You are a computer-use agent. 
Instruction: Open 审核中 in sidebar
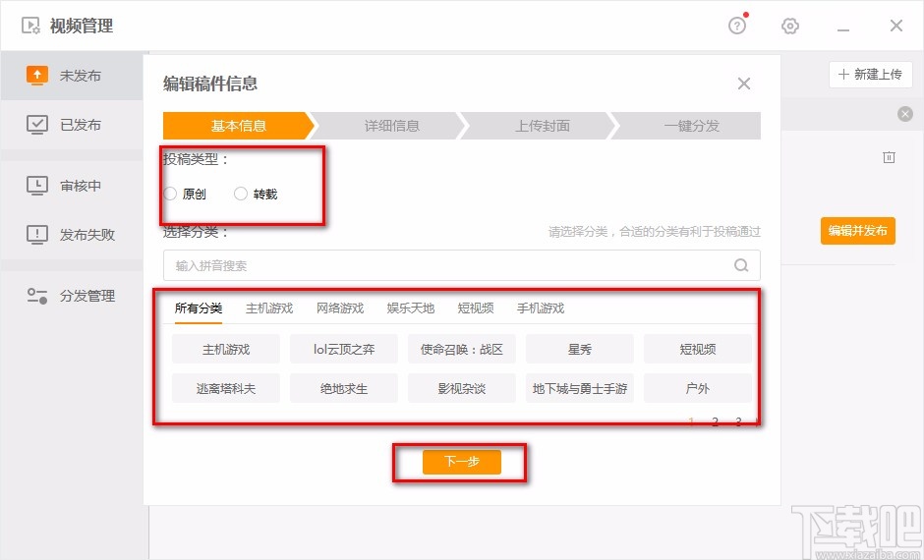[72, 186]
